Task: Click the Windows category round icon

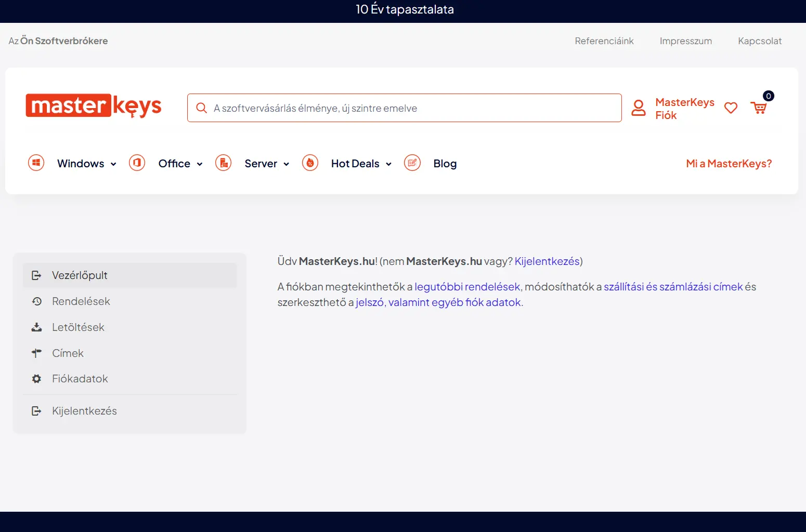Action: click(36, 163)
